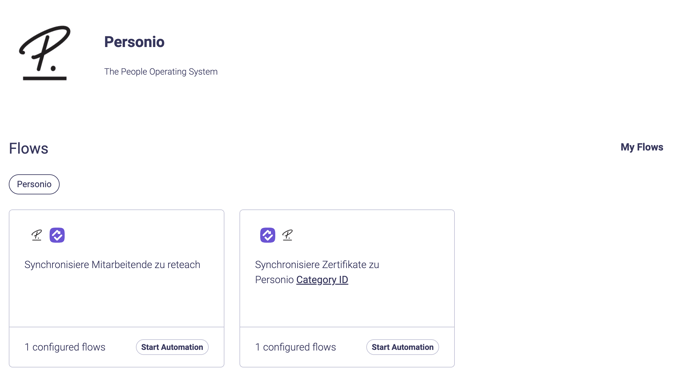Click purple reteach icon in second card
Image resolution: width=688 pixels, height=380 pixels.
pyautogui.click(x=268, y=235)
